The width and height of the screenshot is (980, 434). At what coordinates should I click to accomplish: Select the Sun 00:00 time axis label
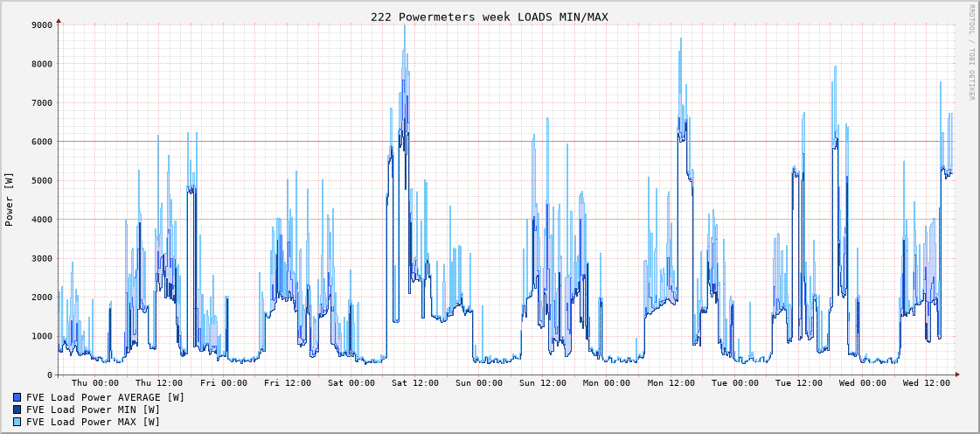pos(479,383)
